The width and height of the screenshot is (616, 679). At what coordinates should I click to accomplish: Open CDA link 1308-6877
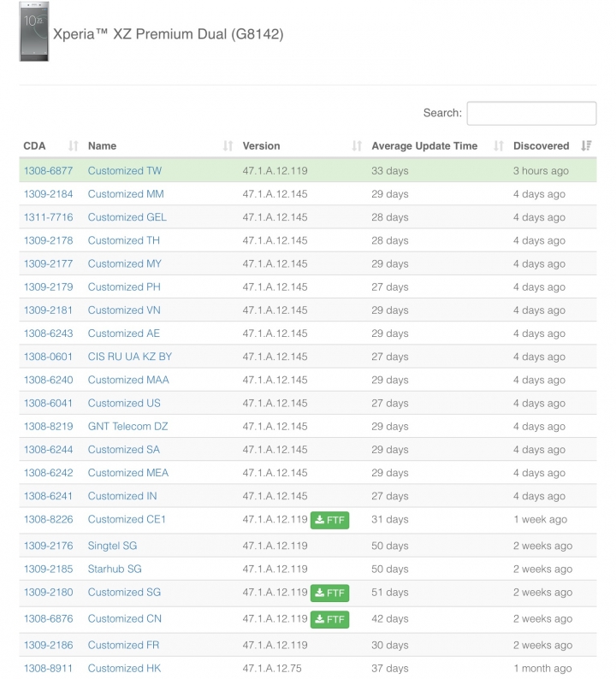click(x=48, y=171)
